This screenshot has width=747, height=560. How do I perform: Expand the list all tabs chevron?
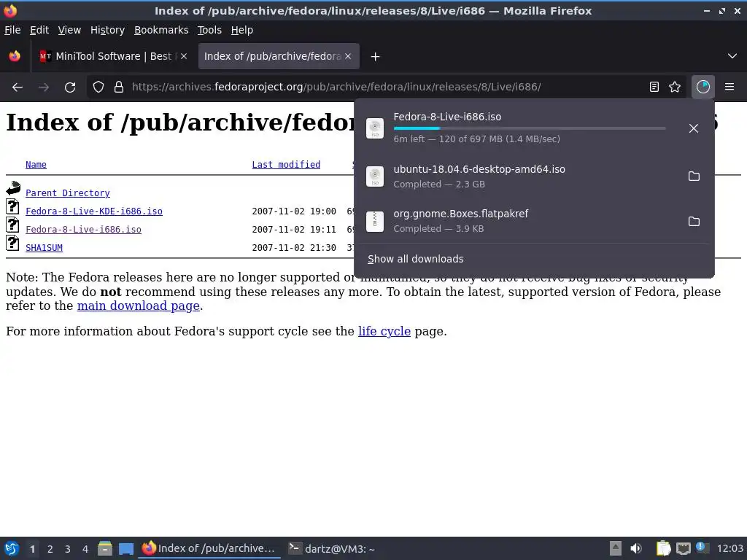pos(732,56)
